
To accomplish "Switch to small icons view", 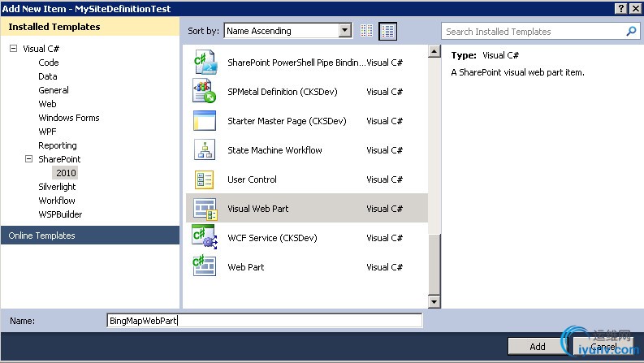I will point(366,31).
